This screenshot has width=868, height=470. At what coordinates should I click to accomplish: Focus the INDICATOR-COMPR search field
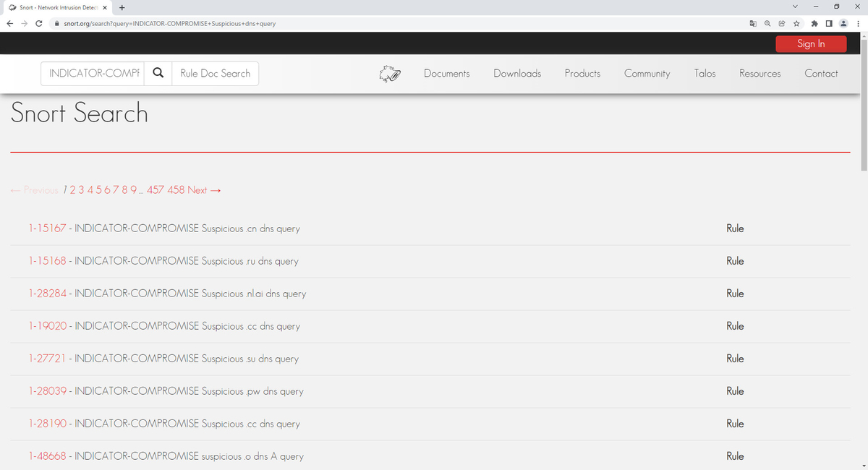[93, 73]
